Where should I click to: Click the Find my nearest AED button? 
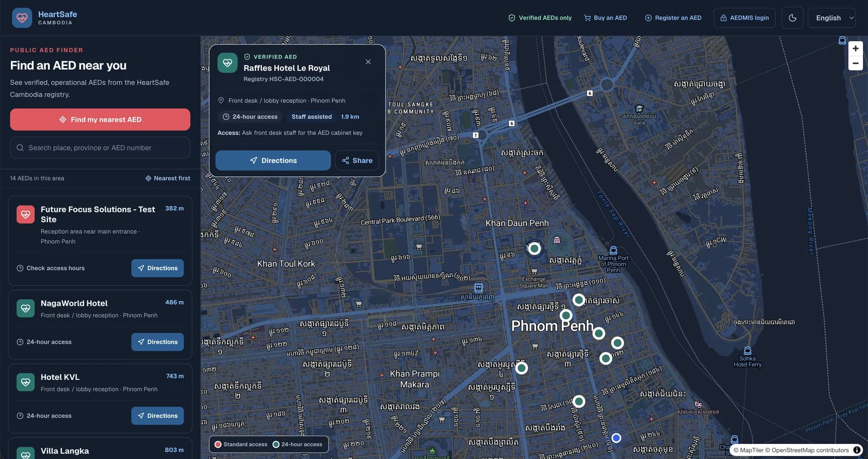[100, 120]
